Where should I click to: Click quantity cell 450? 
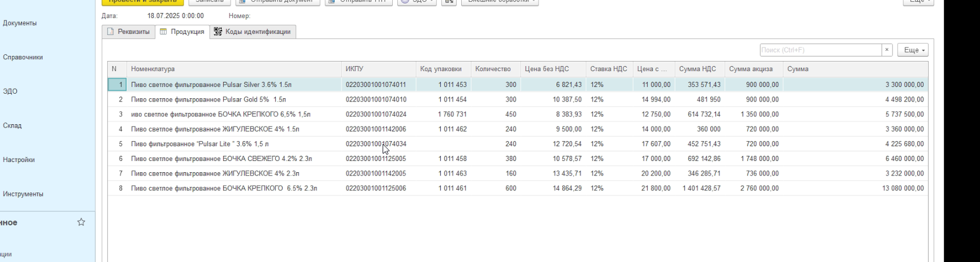pyautogui.click(x=496, y=114)
